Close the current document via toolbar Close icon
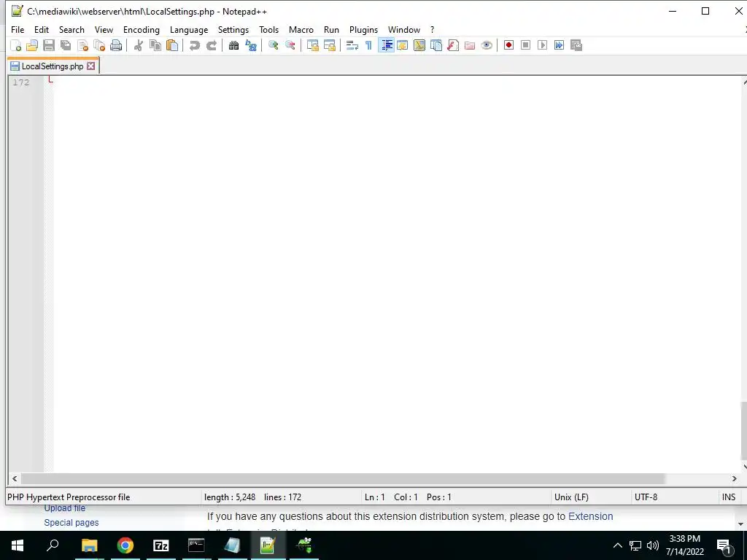The width and height of the screenshot is (747, 560). tap(82, 45)
